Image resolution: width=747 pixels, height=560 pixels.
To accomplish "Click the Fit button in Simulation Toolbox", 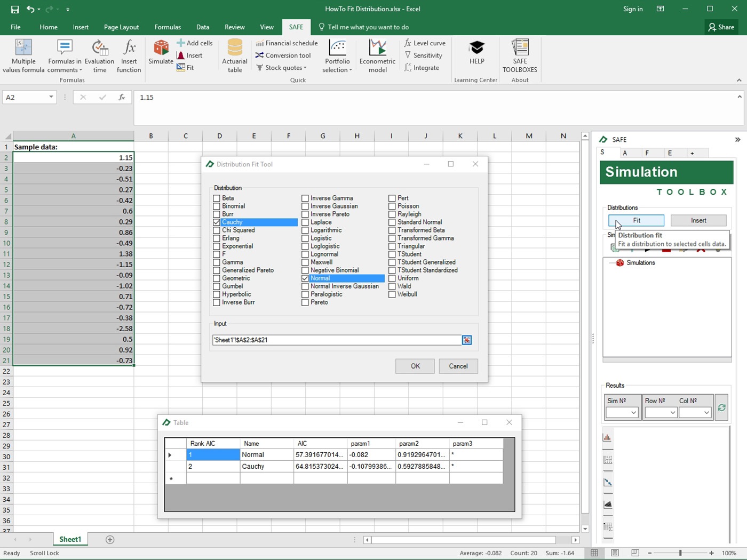I will (637, 220).
